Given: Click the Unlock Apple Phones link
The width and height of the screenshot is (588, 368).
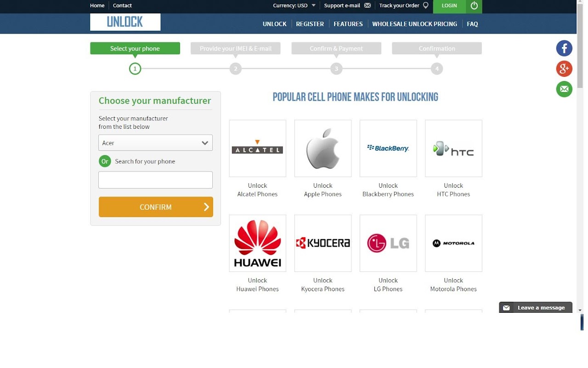Looking at the screenshot, I should [323, 190].
